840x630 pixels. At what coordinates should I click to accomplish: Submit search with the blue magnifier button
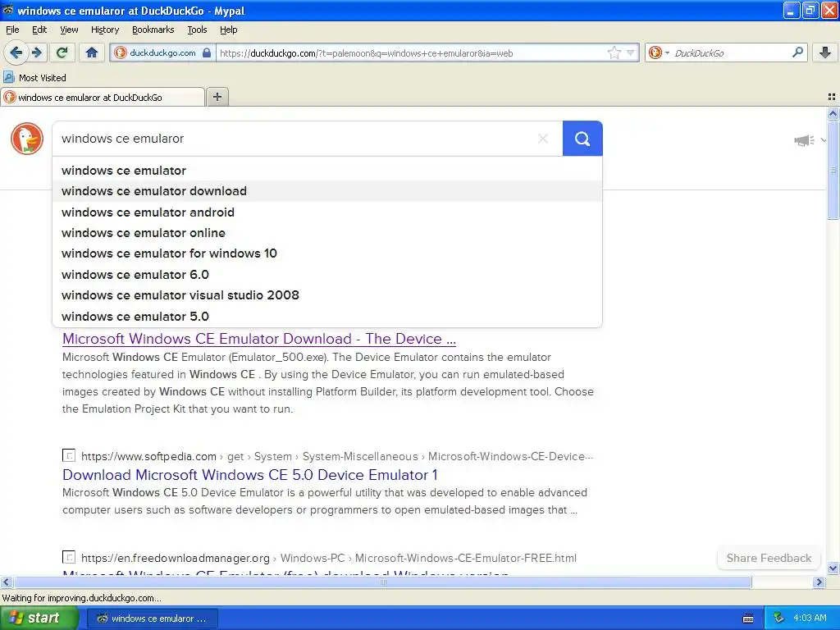582,139
